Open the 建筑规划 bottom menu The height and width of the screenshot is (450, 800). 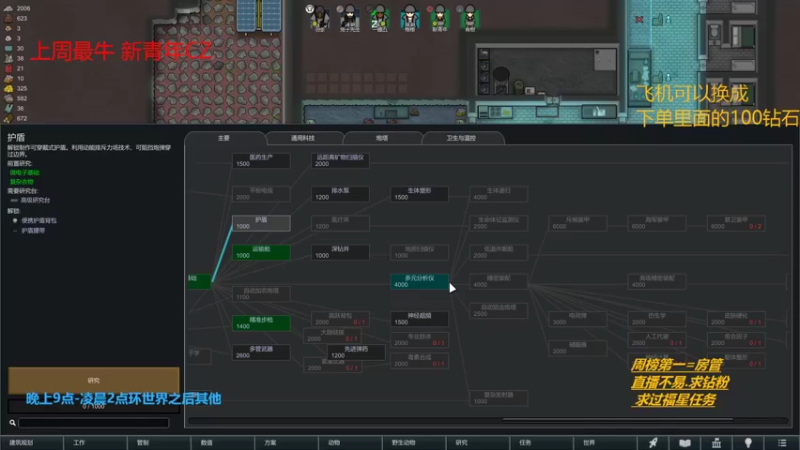click(x=32, y=443)
